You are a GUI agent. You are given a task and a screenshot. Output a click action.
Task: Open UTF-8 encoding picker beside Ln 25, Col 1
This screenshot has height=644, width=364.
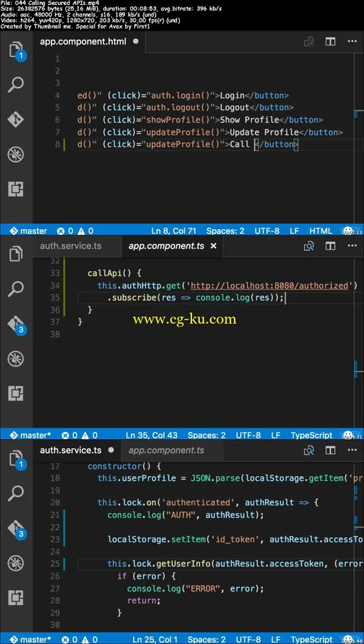point(248,640)
